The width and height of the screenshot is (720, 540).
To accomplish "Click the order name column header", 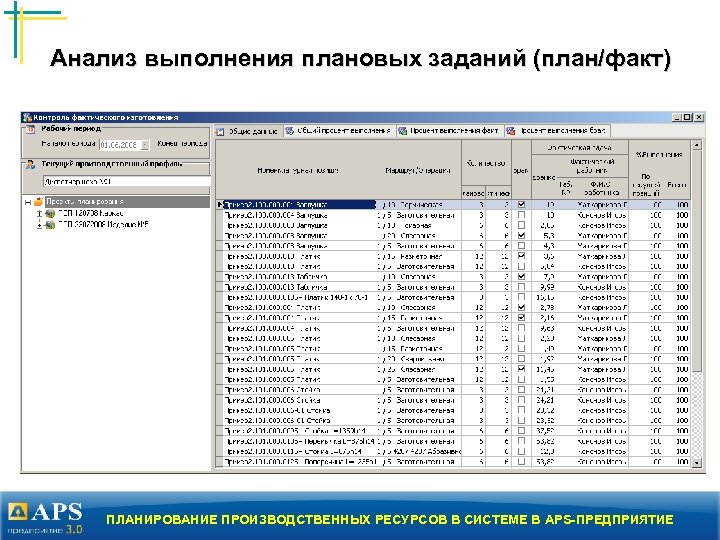I will 298,170.
